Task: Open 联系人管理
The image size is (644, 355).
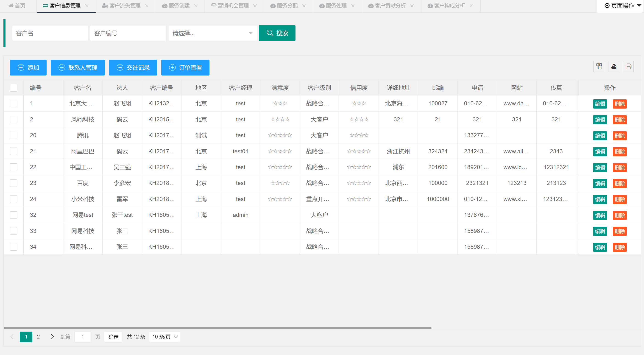Action: (x=78, y=67)
